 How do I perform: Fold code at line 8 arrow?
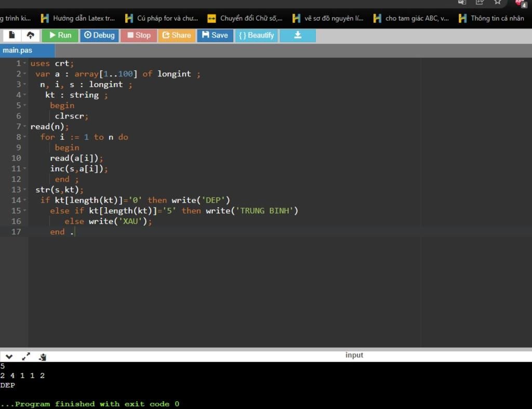click(x=24, y=137)
